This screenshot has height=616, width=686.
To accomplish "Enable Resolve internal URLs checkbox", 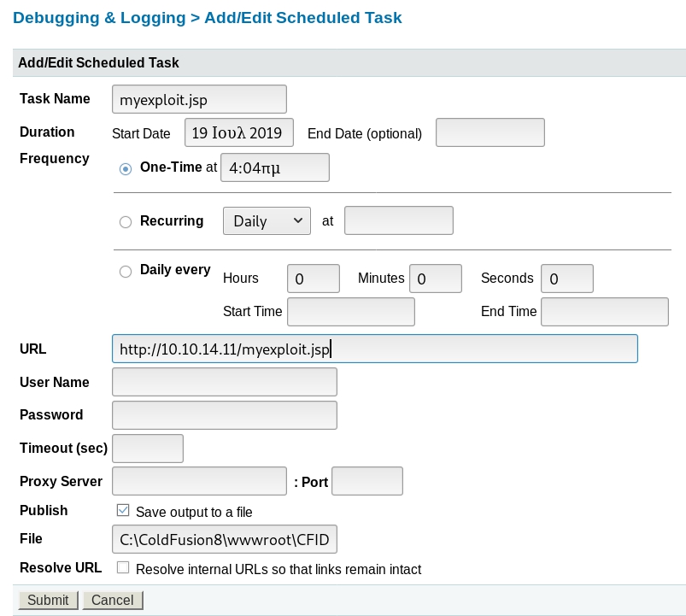I will 123,567.
